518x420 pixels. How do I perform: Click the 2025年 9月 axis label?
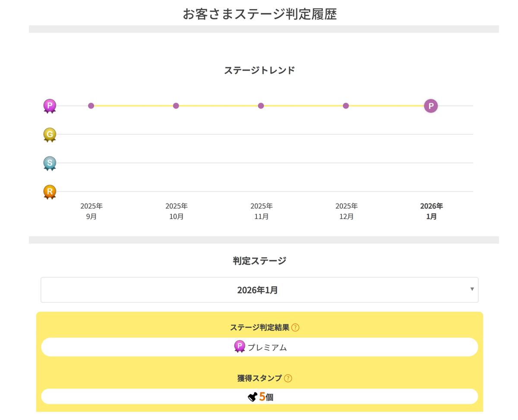click(92, 211)
